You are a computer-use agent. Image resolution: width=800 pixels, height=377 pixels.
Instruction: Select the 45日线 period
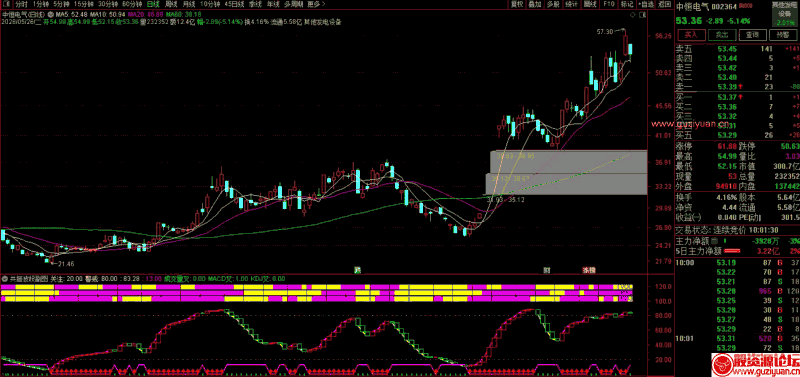point(234,5)
